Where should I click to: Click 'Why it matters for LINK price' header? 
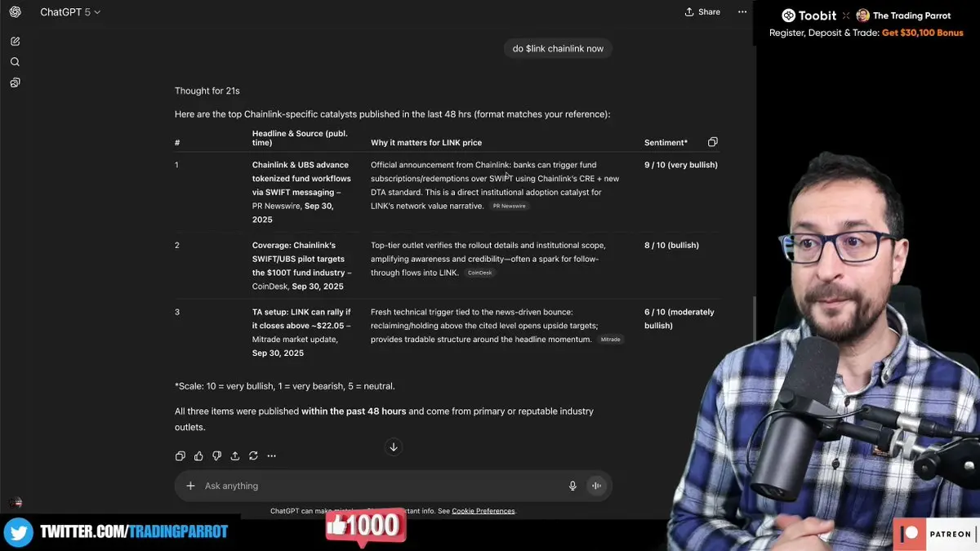pyautogui.click(x=426, y=143)
